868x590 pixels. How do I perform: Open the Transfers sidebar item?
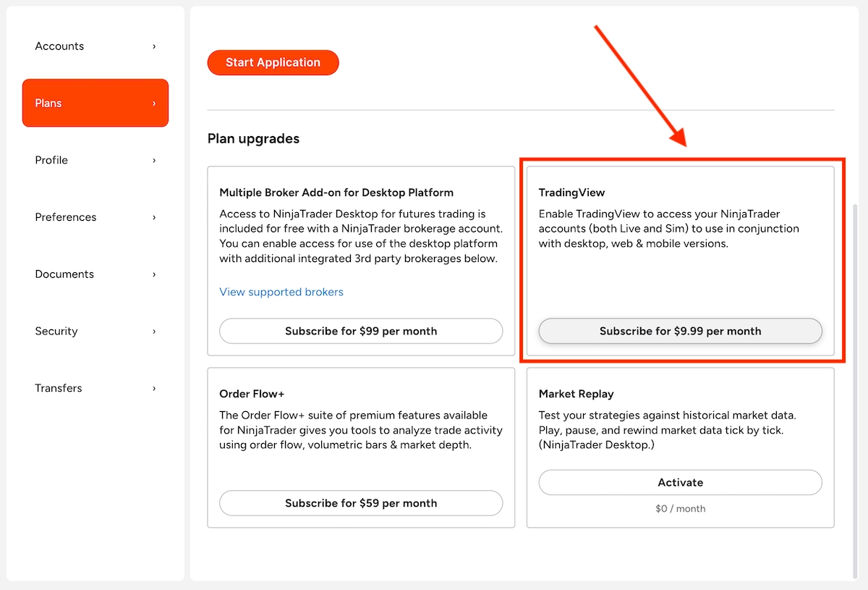click(95, 388)
